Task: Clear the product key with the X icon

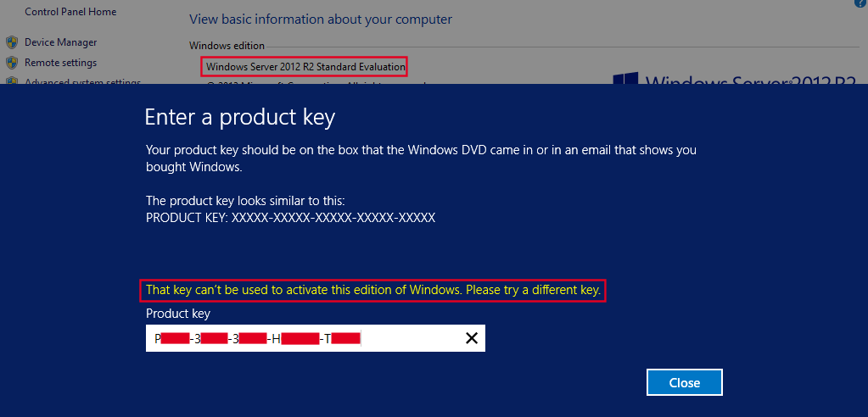Action: tap(472, 338)
